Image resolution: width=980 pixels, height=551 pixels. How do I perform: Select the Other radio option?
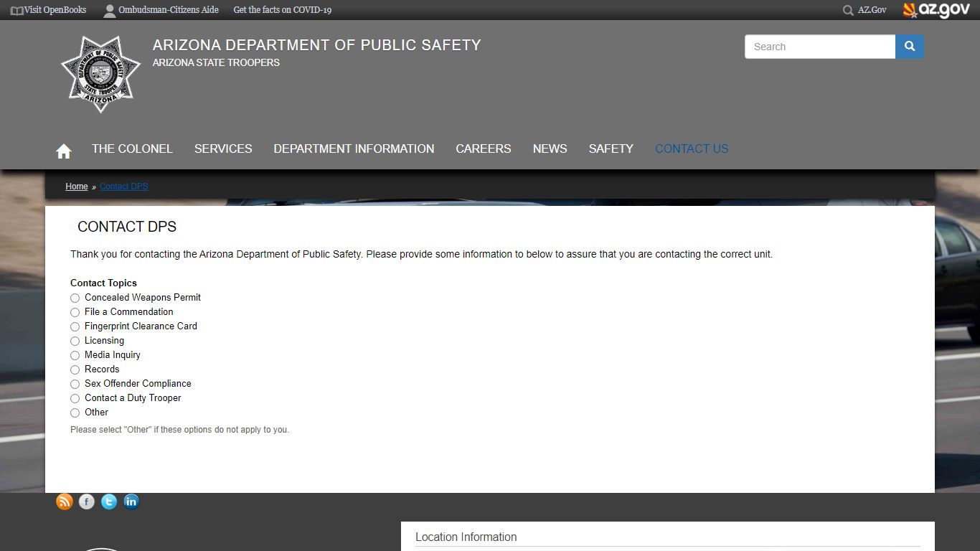pos(75,413)
